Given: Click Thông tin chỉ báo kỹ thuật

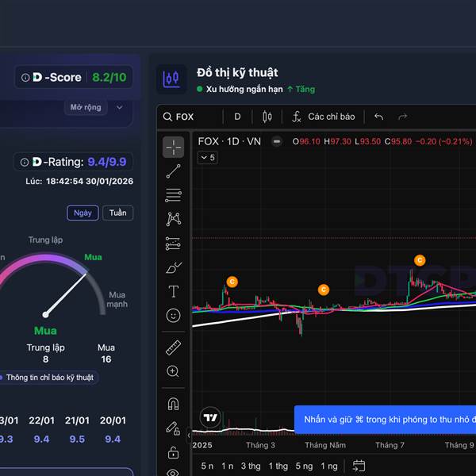Looking at the screenshot, I should coord(49,378).
